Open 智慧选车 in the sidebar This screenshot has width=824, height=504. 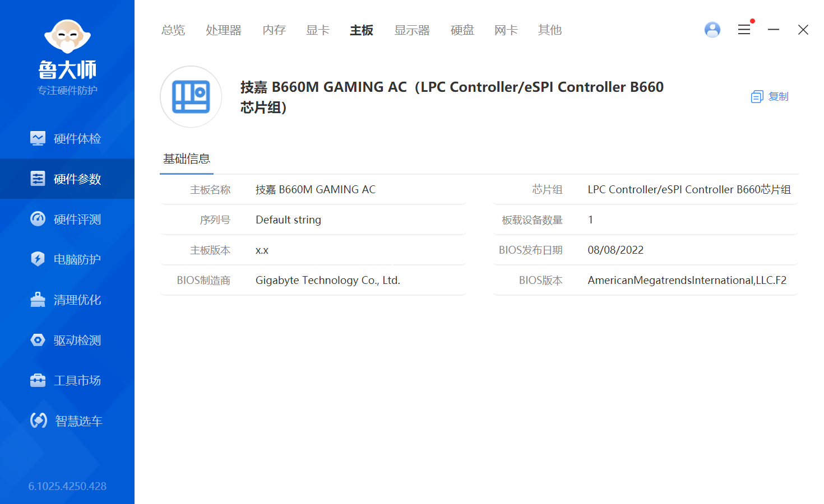(x=67, y=421)
